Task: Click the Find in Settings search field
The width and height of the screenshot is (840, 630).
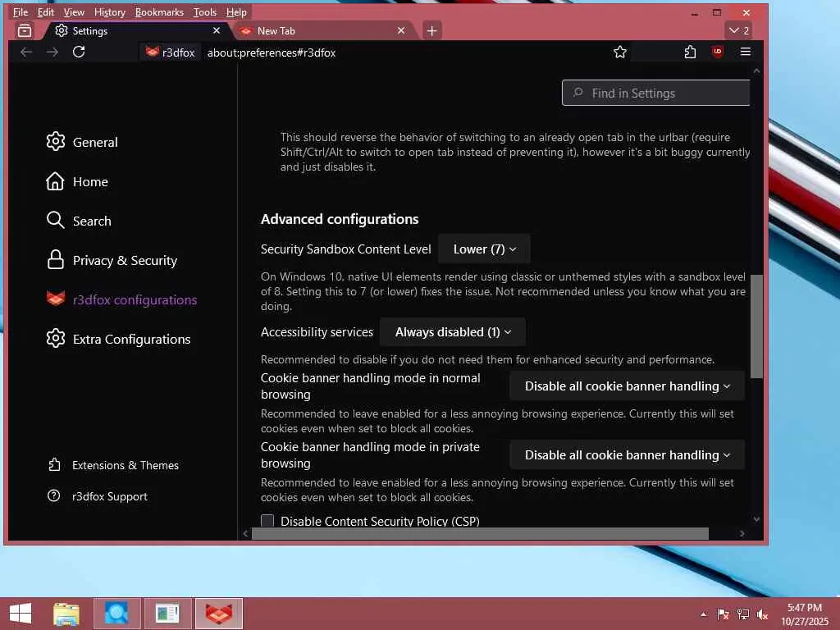Action: 655,94
